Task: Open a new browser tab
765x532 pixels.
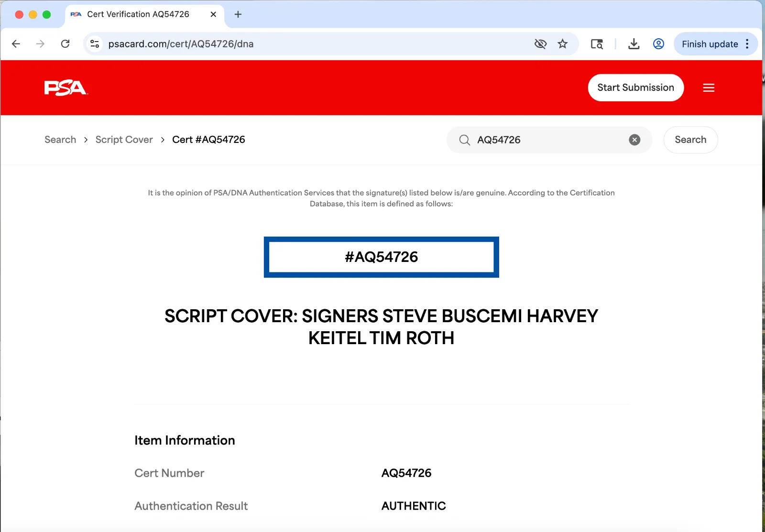Action: click(x=238, y=14)
